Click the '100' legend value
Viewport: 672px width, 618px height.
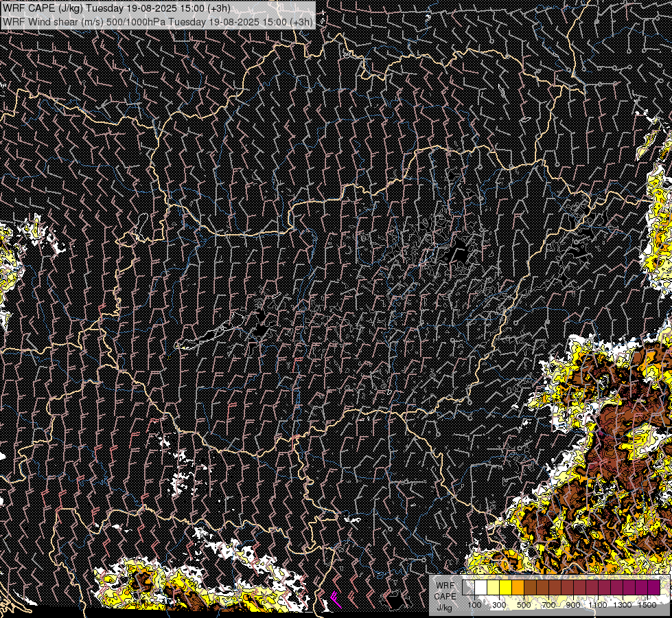tap(474, 605)
